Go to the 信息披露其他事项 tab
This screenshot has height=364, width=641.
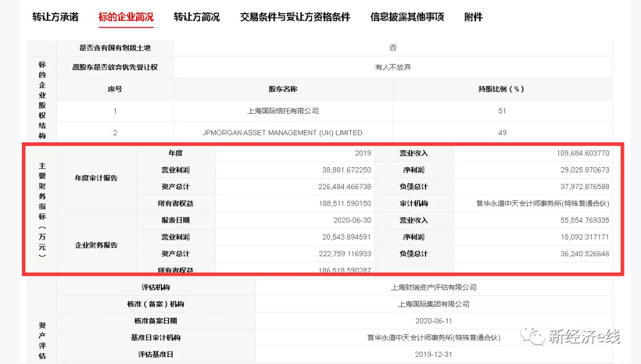pos(407,17)
